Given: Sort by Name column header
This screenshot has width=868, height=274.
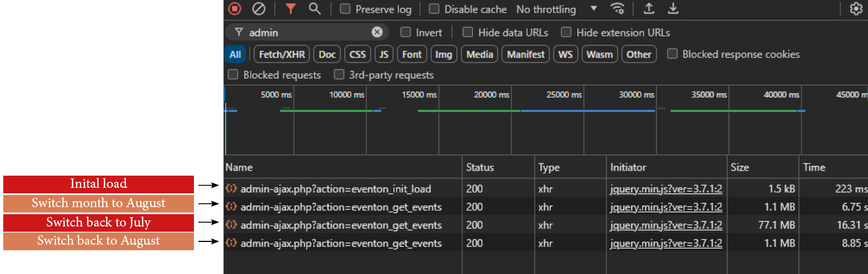Looking at the screenshot, I should (343, 167).
